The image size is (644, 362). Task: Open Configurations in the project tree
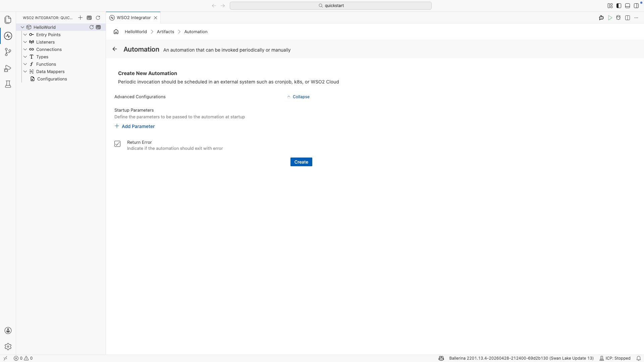click(52, 79)
